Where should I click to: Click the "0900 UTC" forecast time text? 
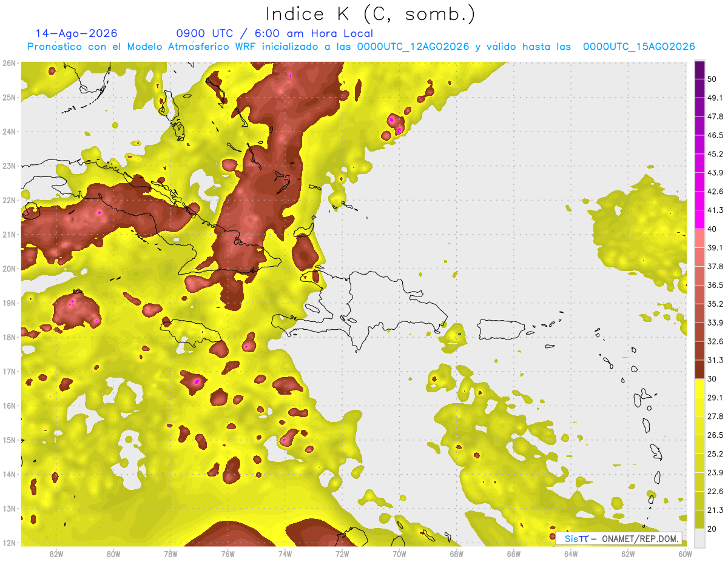[x=204, y=33]
